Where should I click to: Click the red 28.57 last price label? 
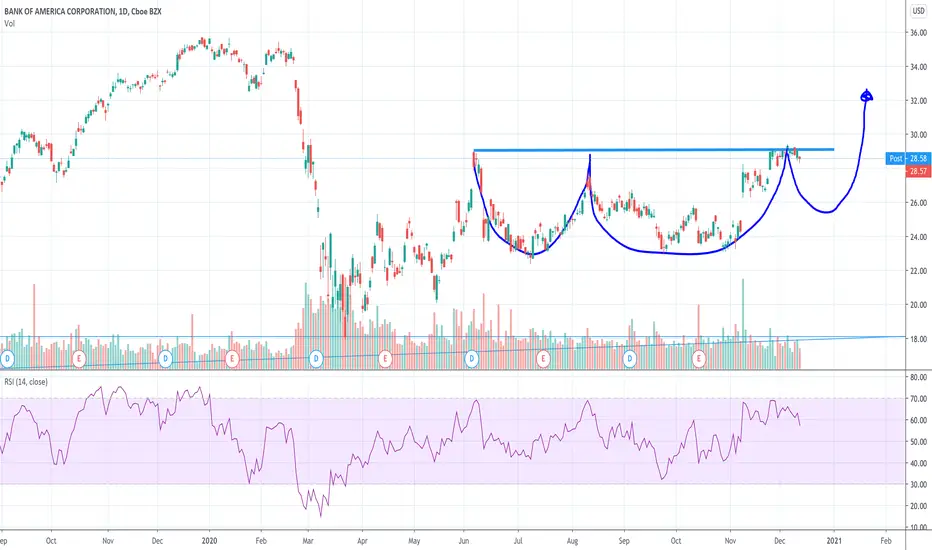[x=918, y=171]
